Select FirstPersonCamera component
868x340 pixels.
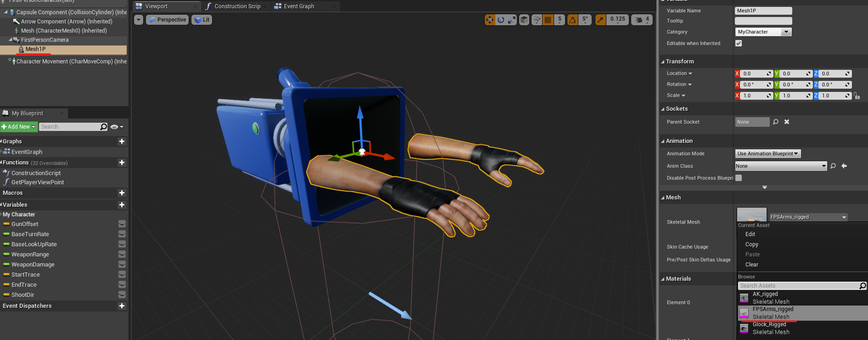click(x=45, y=40)
